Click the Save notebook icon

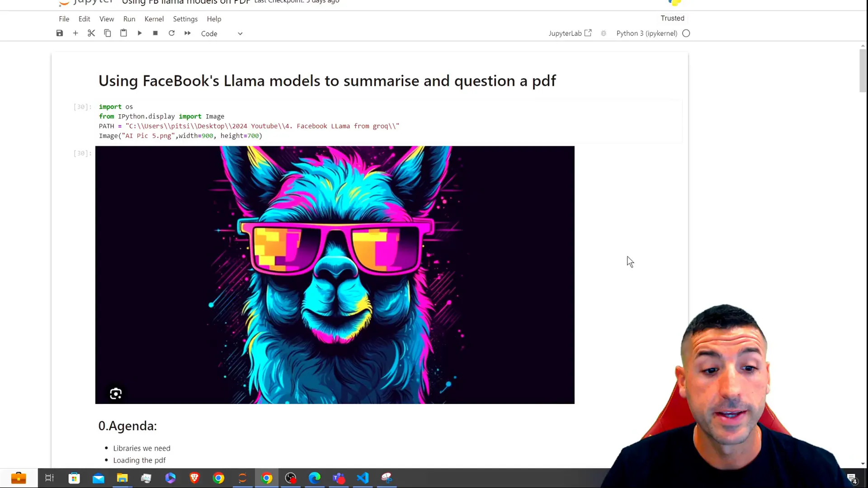coord(59,33)
